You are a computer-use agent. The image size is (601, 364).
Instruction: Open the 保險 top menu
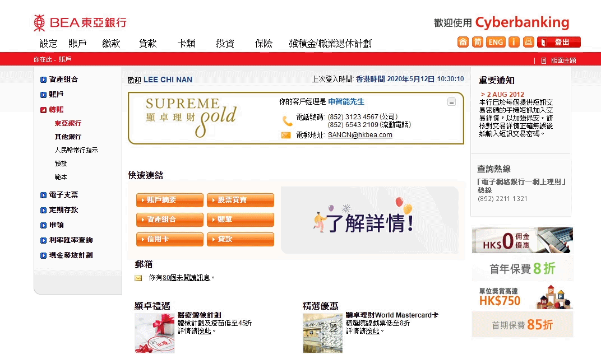tap(263, 44)
